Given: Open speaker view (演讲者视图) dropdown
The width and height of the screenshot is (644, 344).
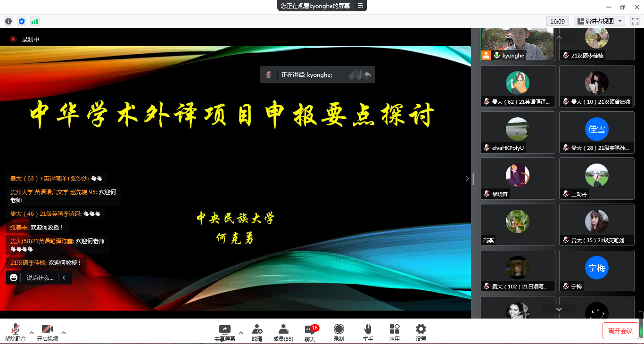Looking at the screenshot, I should [x=599, y=21].
